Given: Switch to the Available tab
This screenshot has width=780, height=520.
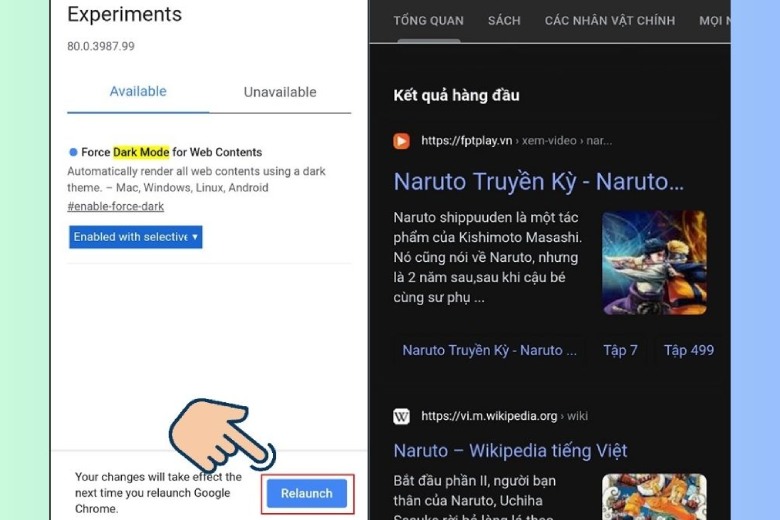Looking at the screenshot, I should pos(138,92).
